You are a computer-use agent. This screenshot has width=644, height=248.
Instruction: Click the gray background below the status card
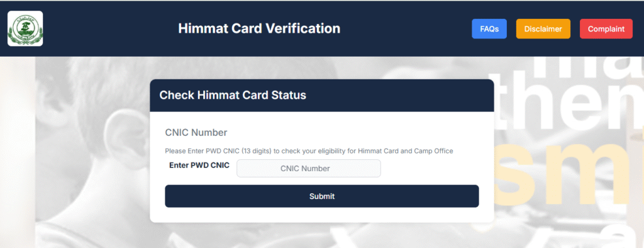click(322, 235)
